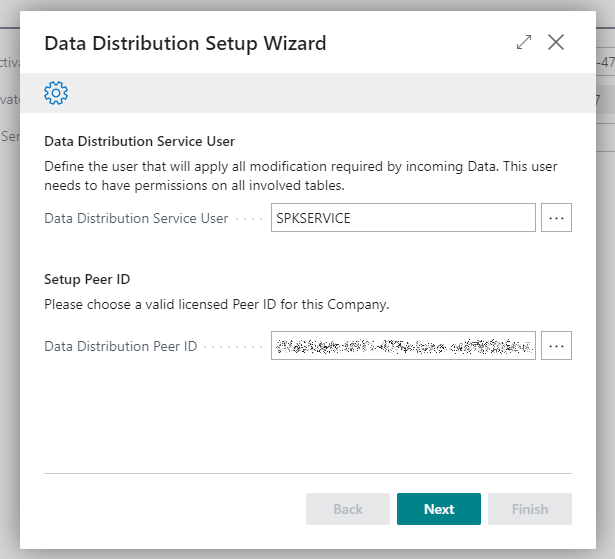Click the wizard title text

click(185, 43)
